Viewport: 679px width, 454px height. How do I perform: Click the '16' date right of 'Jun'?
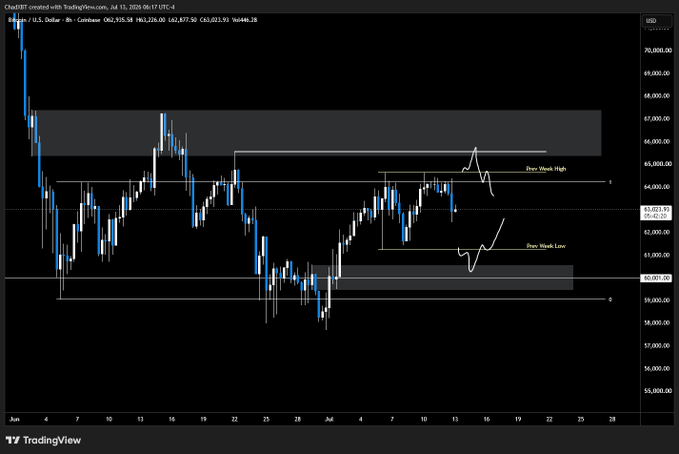[172, 419]
